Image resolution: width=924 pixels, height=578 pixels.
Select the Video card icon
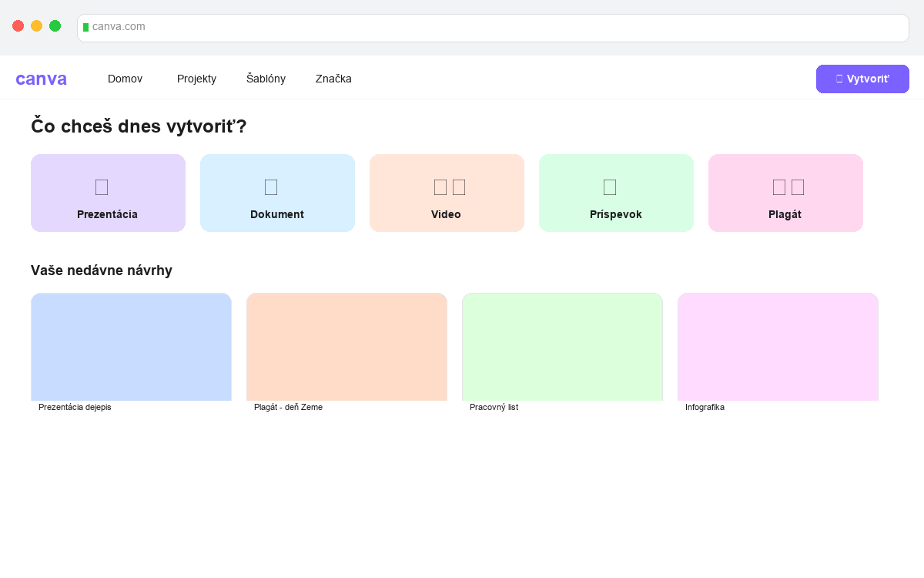click(450, 187)
